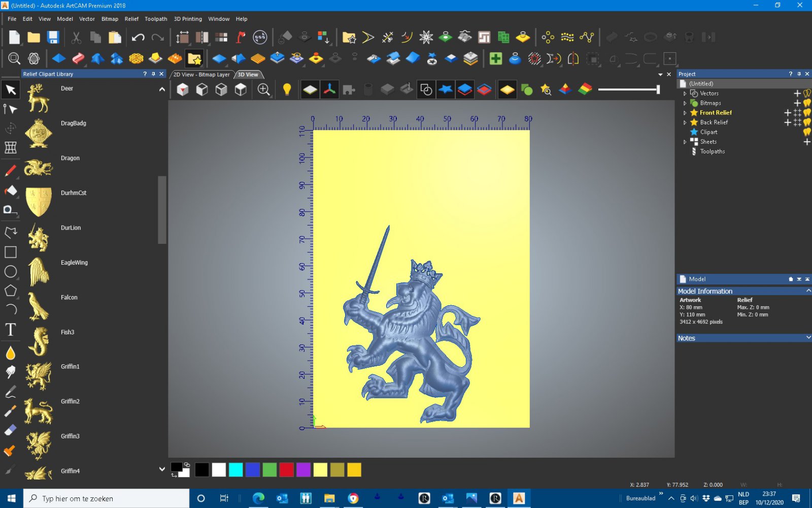
Task: Select the red paint brush tool
Action: tap(10, 170)
